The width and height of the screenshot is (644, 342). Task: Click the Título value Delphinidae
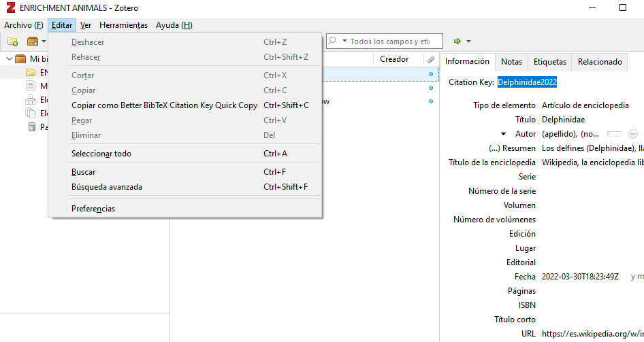pyautogui.click(x=563, y=120)
